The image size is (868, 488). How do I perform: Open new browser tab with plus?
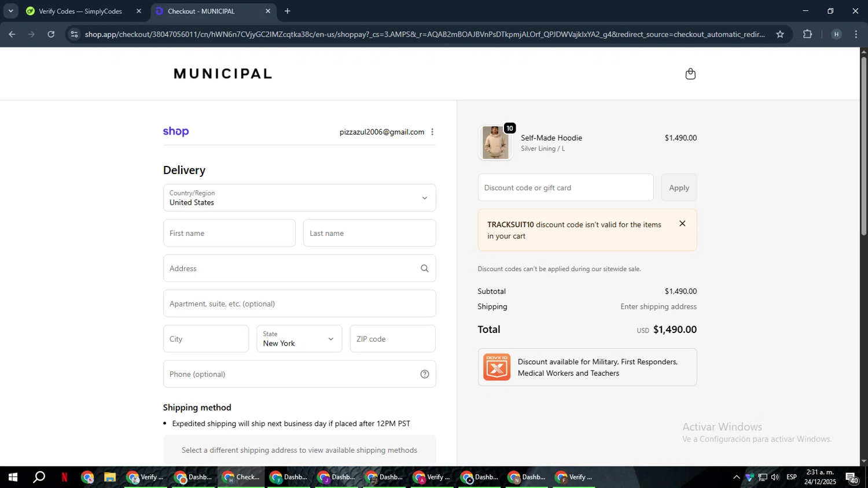pyautogui.click(x=288, y=11)
